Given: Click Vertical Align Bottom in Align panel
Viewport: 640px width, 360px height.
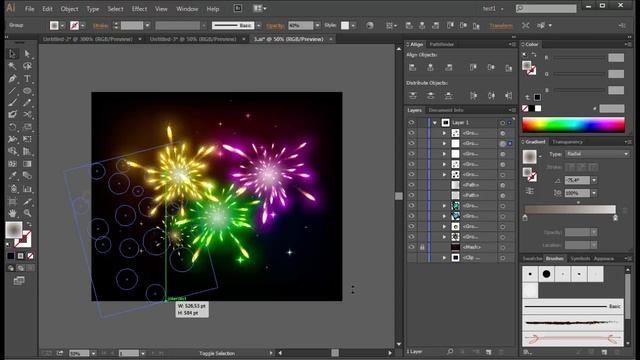Looking at the screenshot, I should [509, 67].
